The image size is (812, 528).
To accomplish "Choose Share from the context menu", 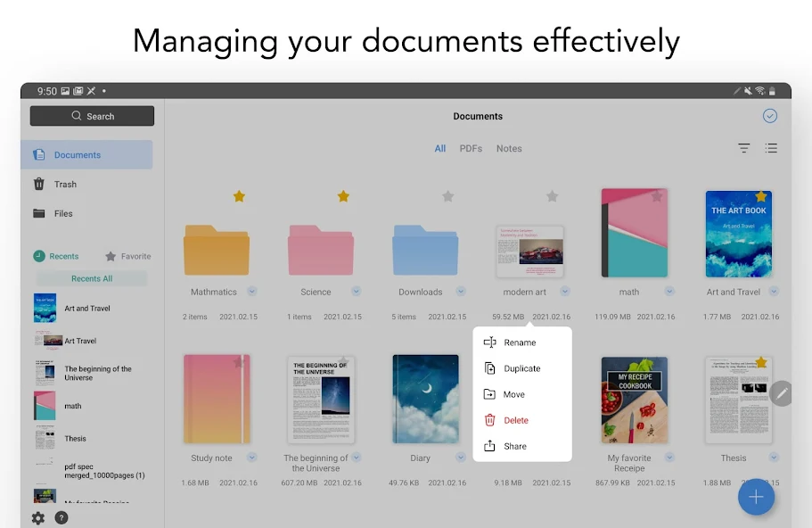I will click(522, 446).
